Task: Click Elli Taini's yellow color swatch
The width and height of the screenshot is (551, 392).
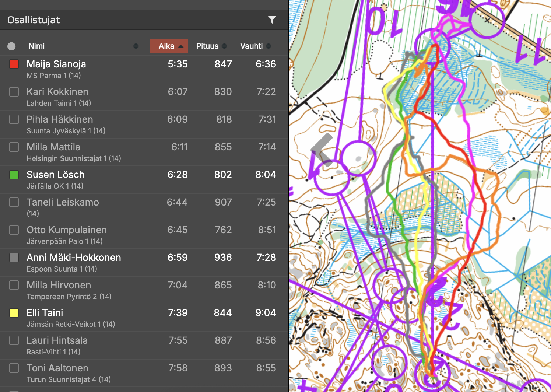Action: coord(14,313)
